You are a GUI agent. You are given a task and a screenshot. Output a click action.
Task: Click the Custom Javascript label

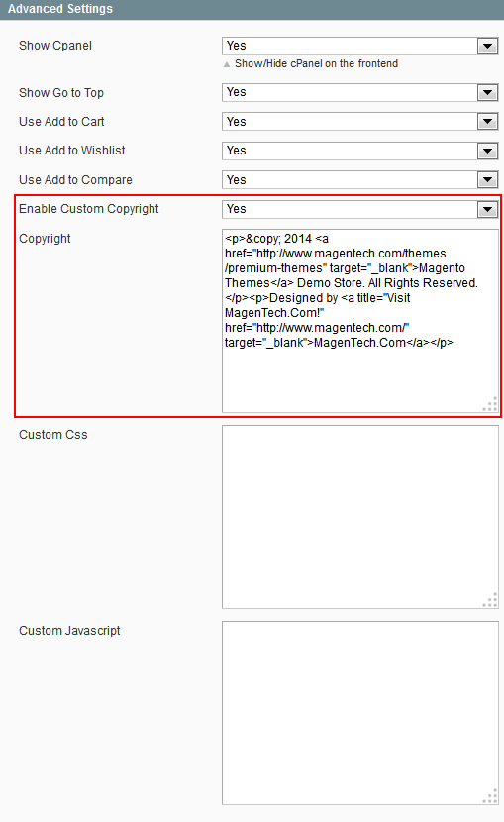click(69, 631)
